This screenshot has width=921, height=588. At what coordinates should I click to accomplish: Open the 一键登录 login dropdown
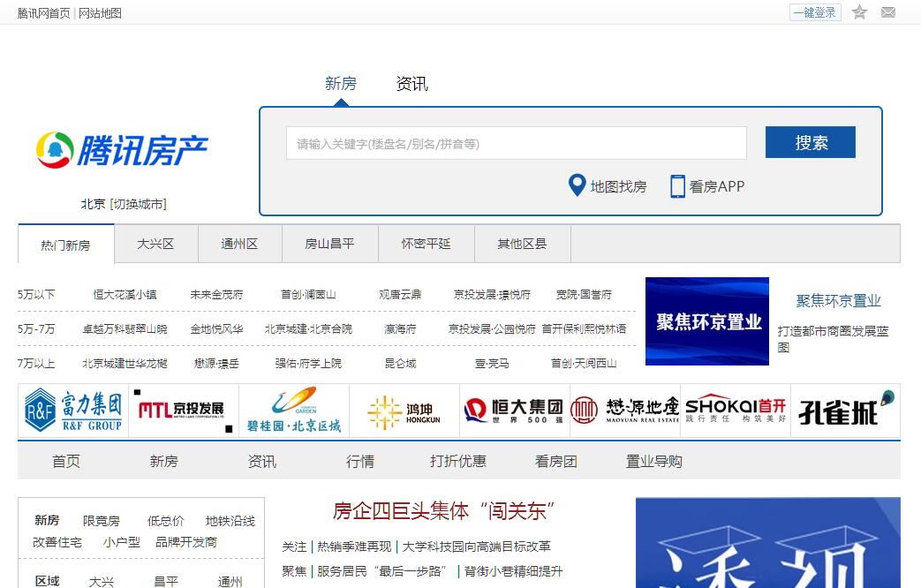tap(814, 12)
